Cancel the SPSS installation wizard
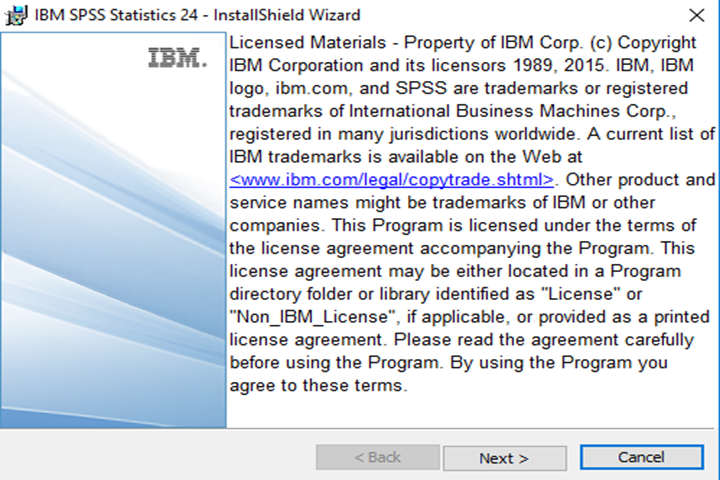This screenshot has width=720, height=480. 641,457
